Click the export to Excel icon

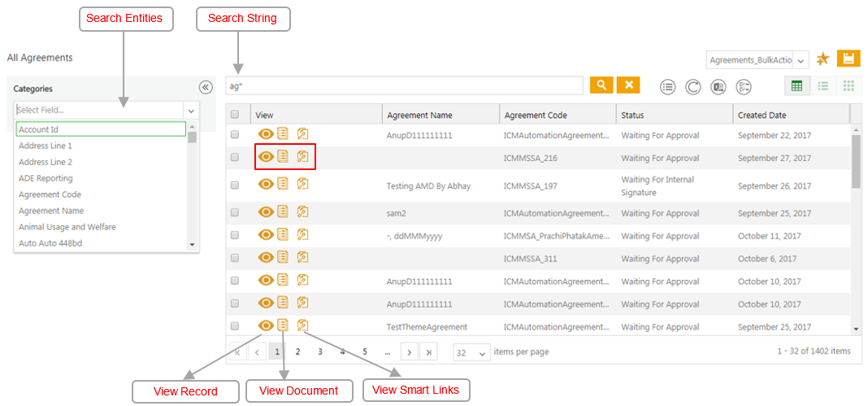[718, 87]
